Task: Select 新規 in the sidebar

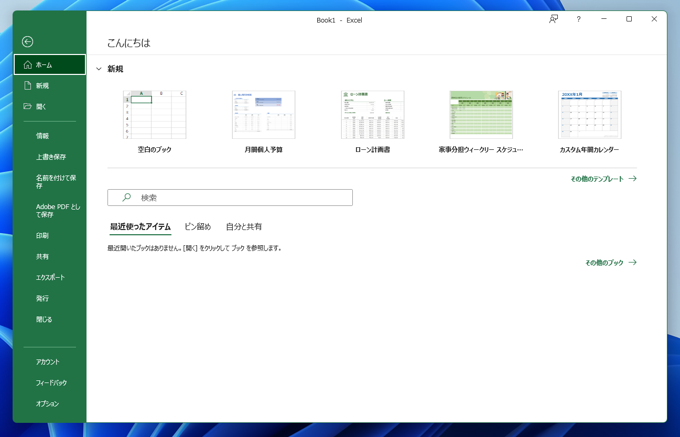Action: [x=50, y=85]
